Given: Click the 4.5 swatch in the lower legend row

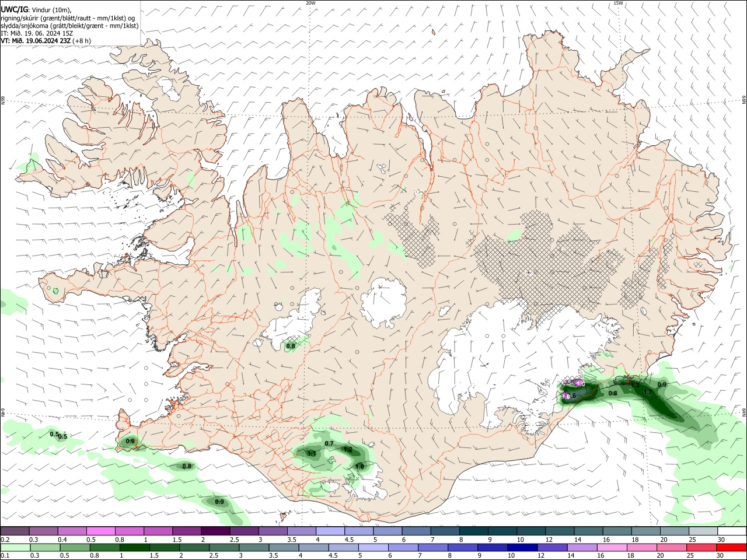Looking at the screenshot, I should (x=343, y=547).
